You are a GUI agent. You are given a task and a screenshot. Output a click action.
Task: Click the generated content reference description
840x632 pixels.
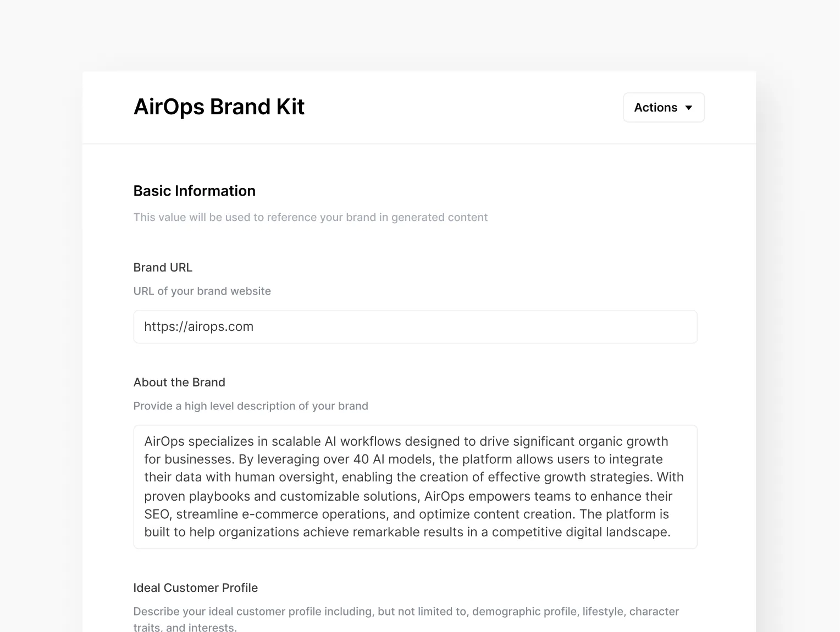(x=310, y=217)
